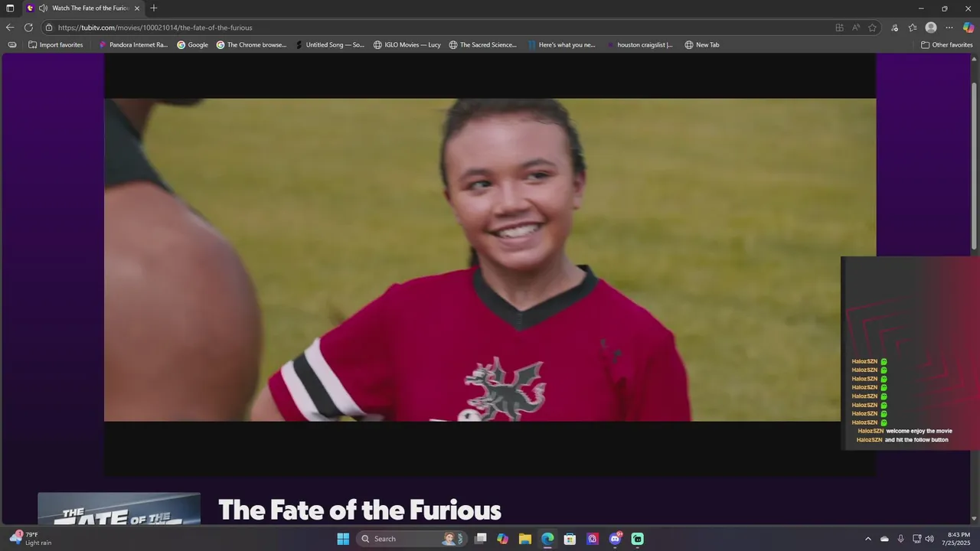Refresh the Tubi page
This screenshot has height=551, width=980.
click(x=28, y=28)
